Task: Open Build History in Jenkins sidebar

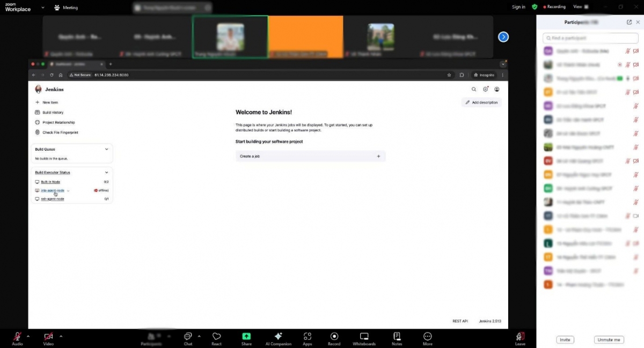Action: tap(49, 113)
